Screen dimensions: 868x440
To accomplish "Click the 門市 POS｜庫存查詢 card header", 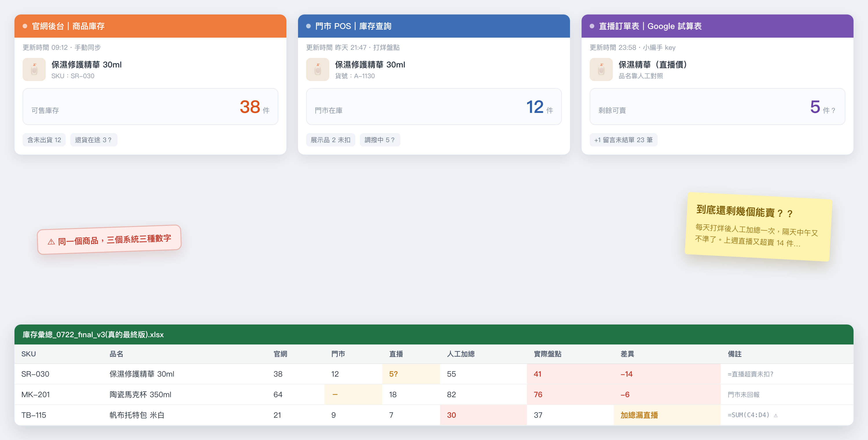I will (x=434, y=26).
